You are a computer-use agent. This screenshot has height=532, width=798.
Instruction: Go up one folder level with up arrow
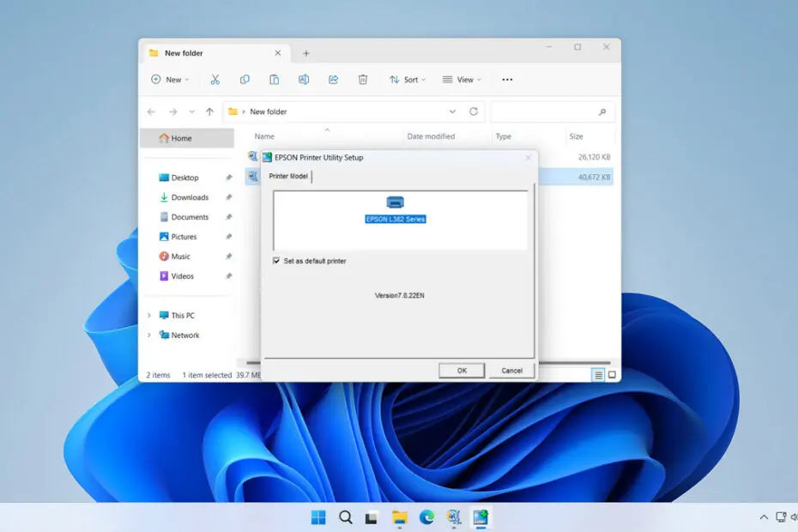[x=209, y=112]
